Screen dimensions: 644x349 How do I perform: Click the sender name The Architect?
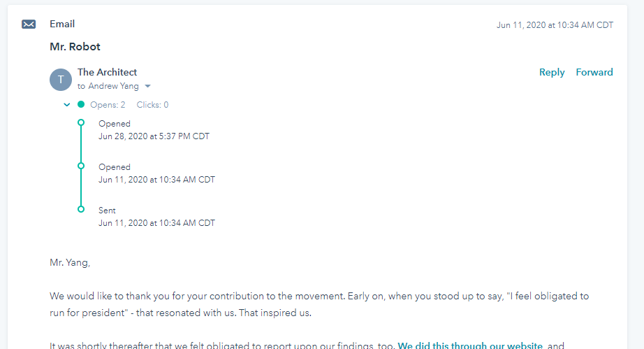(x=107, y=72)
